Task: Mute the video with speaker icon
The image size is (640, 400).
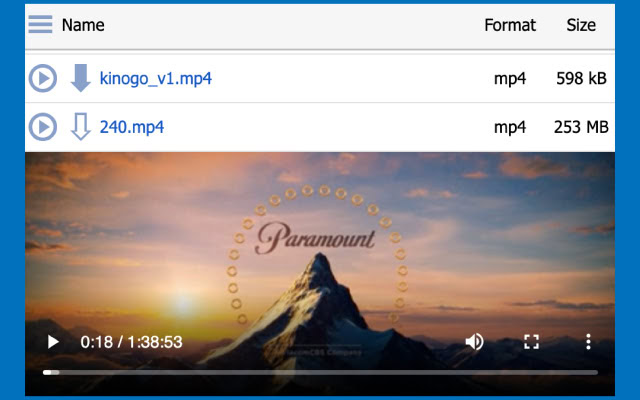Action: (x=474, y=342)
